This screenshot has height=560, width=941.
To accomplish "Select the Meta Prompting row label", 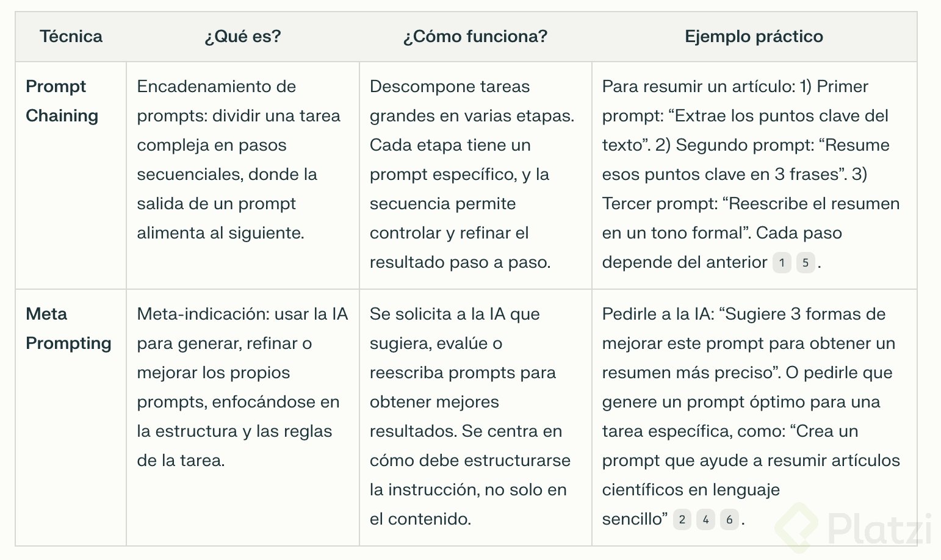I will pos(68,329).
